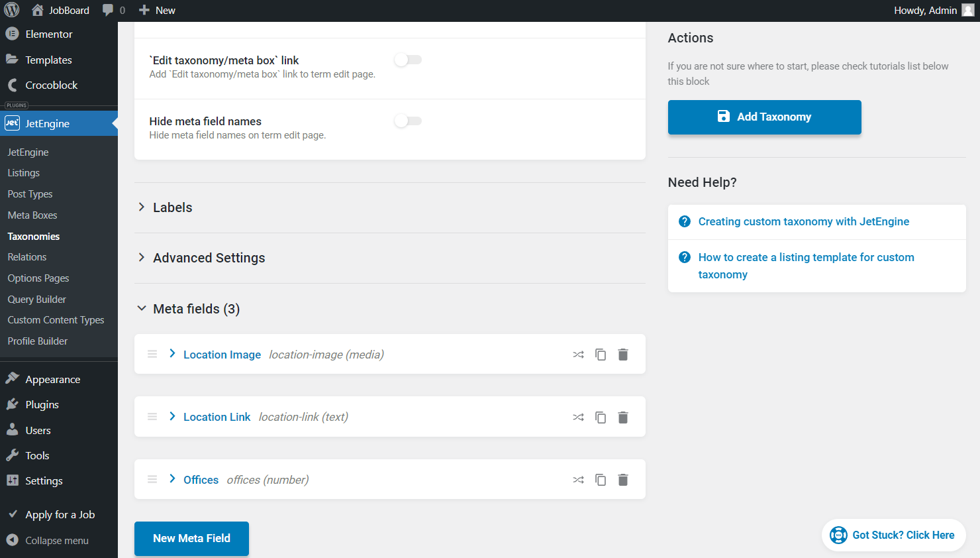
Task: Go to Listings submenu
Action: [24, 173]
